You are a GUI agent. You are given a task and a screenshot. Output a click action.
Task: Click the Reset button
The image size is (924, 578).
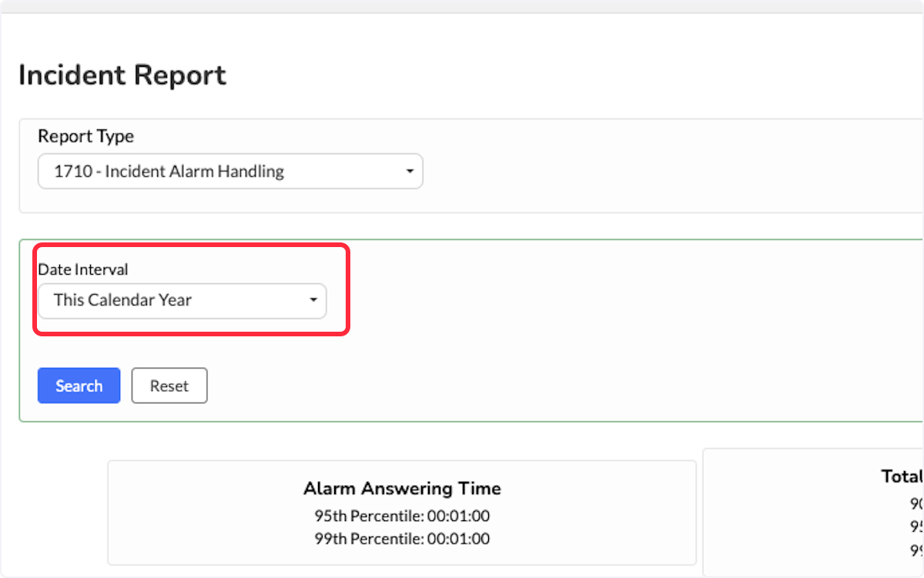click(169, 386)
